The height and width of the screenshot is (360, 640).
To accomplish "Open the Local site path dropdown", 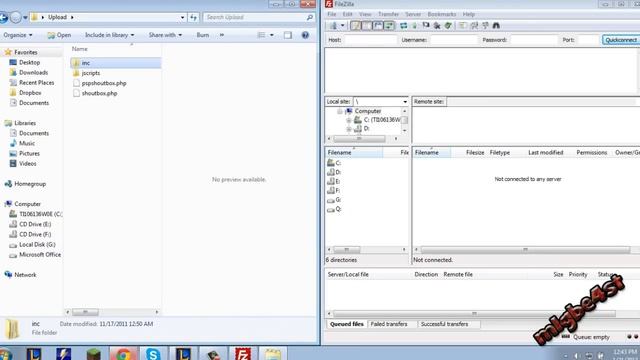I will [x=405, y=102].
